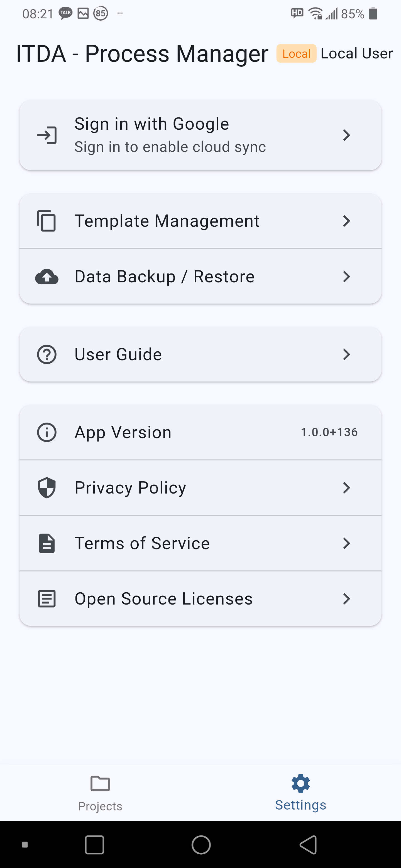Tap the Terms of Service document icon
401x868 pixels.
click(47, 543)
